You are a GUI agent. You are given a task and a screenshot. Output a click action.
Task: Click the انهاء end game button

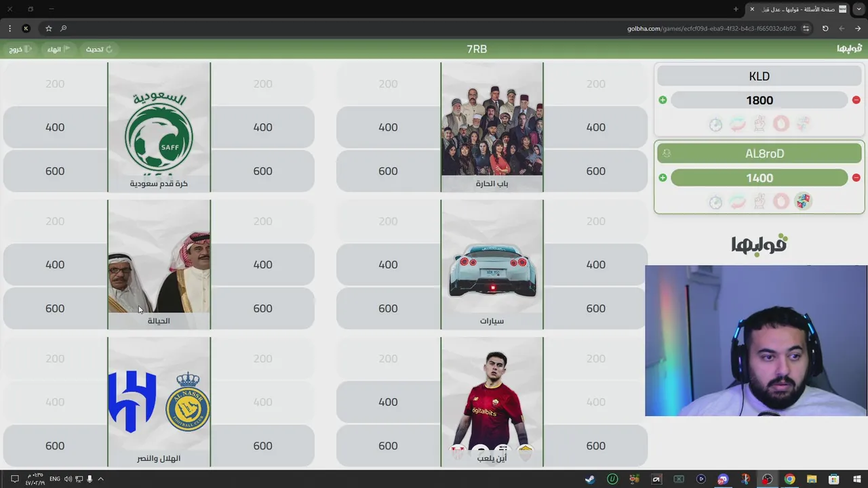pos(58,49)
